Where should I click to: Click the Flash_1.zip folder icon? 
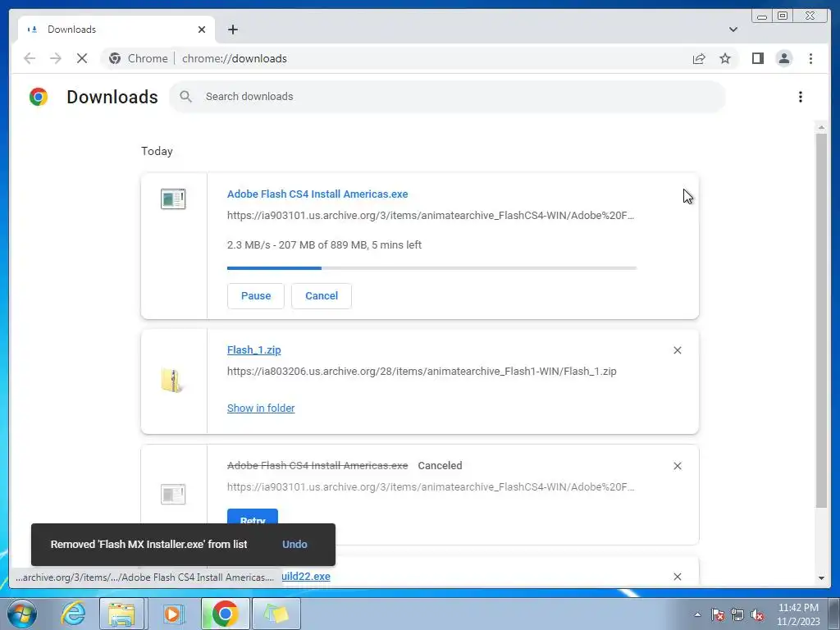click(172, 381)
